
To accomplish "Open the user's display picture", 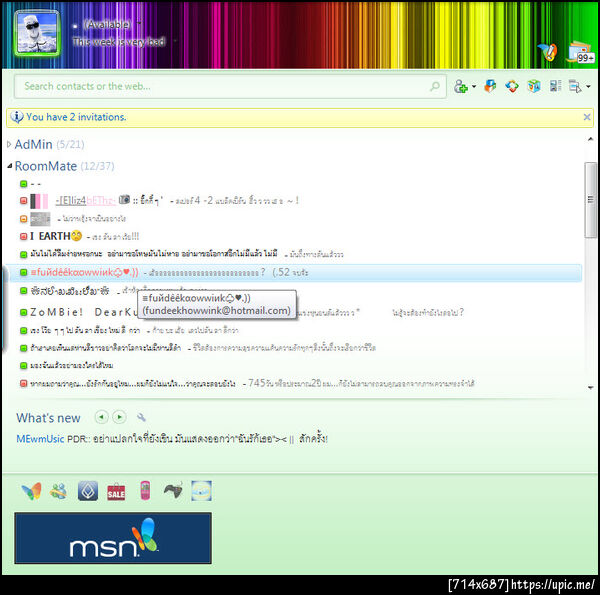I will click(37, 33).
